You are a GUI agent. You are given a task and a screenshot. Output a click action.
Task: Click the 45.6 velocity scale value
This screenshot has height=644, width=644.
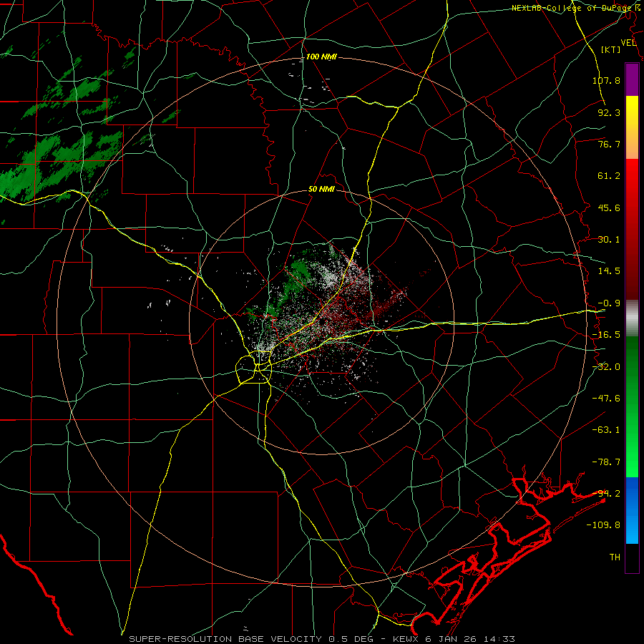tap(609, 208)
